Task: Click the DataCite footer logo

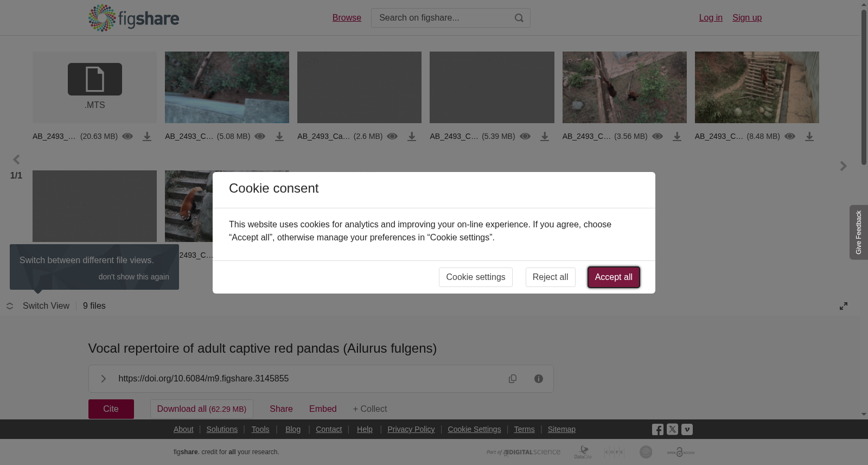Action: tap(583, 452)
